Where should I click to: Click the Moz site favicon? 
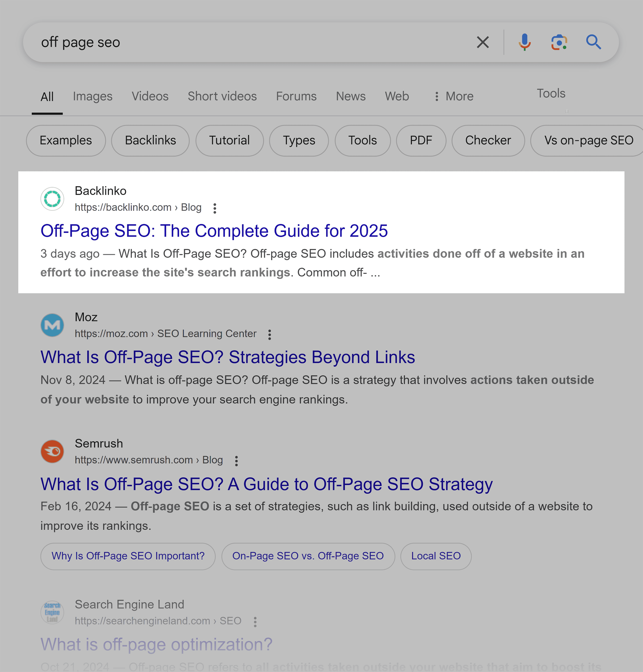[52, 325]
